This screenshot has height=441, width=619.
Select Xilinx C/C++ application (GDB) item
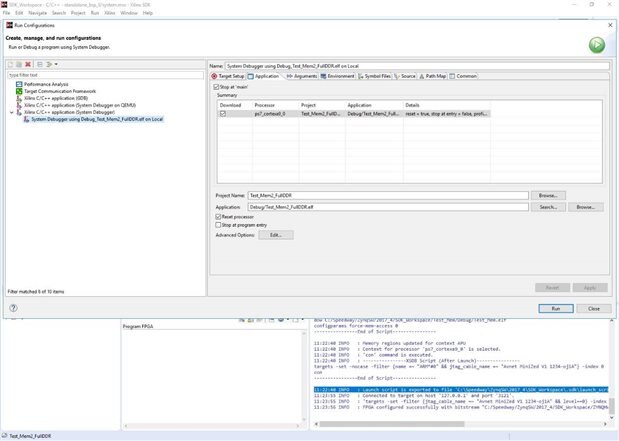[x=56, y=96]
